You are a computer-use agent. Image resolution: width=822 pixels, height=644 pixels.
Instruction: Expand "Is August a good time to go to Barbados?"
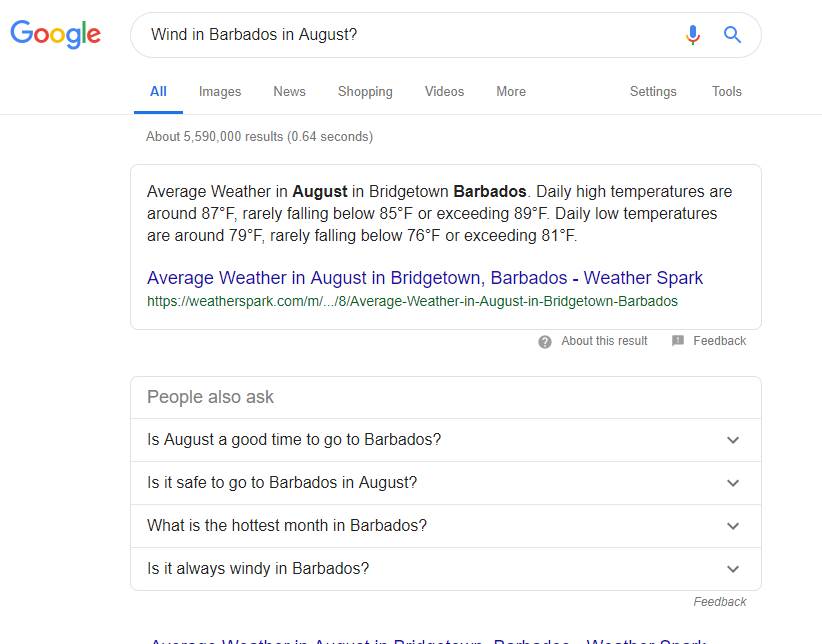(x=732, y=440)
